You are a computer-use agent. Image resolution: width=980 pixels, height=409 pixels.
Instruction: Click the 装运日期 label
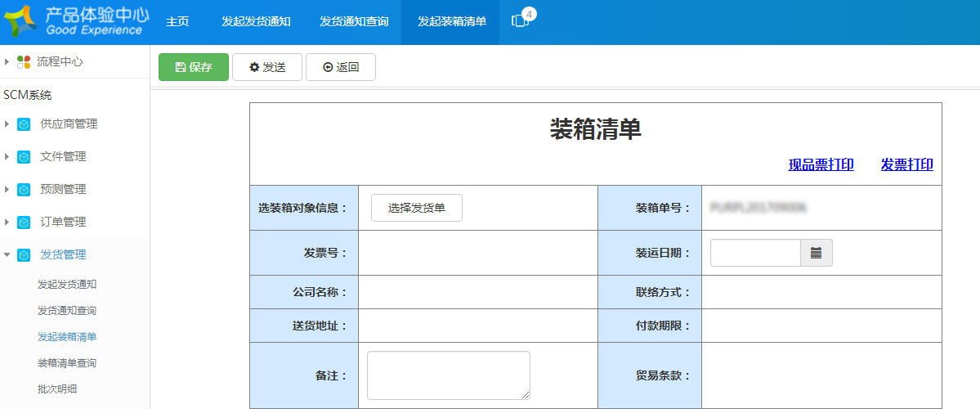tap(663, 253)
